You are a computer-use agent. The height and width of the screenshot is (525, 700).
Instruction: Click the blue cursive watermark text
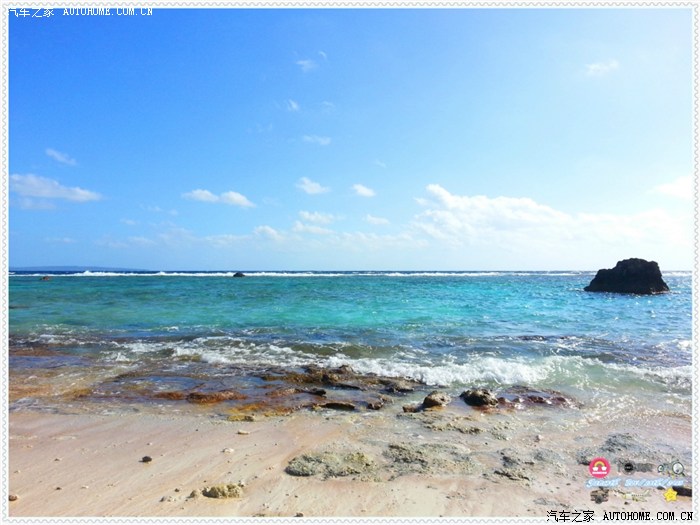coord(635,483)
